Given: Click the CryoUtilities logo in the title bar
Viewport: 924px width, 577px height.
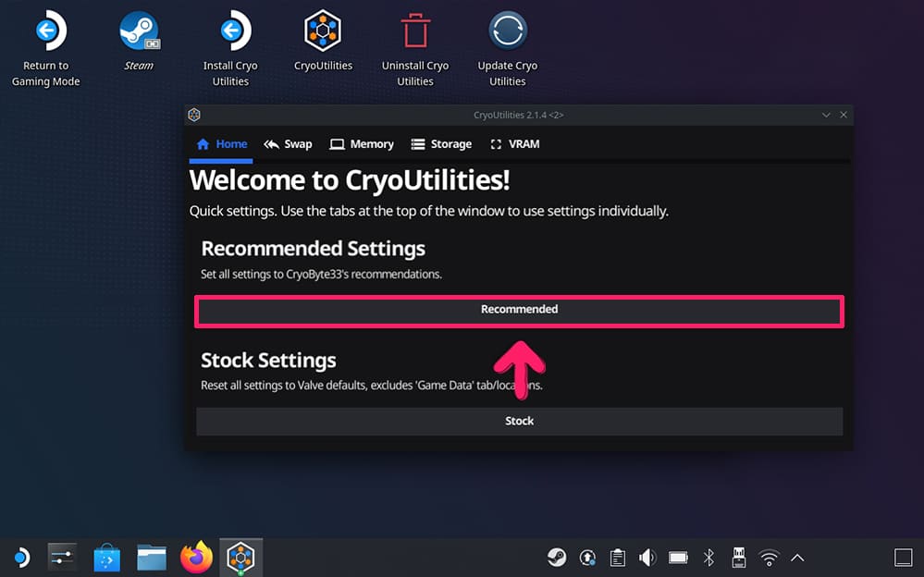Looking at the screenshot, I should tap(194, 115).
